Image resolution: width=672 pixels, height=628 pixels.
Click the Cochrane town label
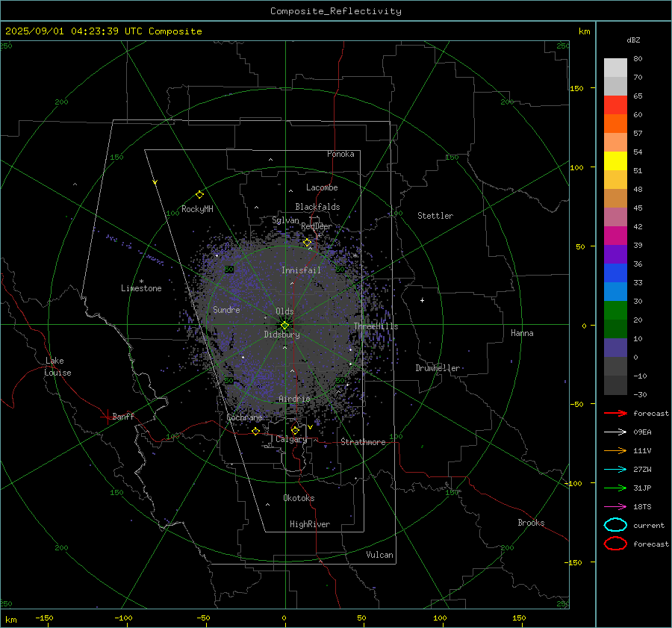tap(244, 417)
